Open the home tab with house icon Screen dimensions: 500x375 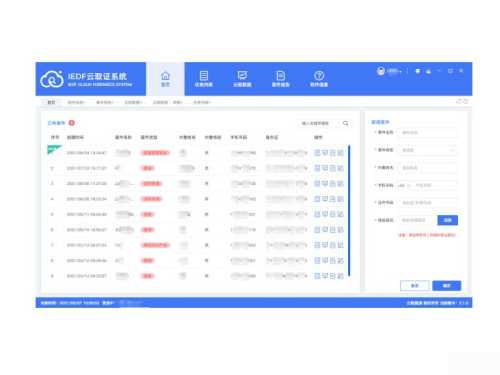165,79
